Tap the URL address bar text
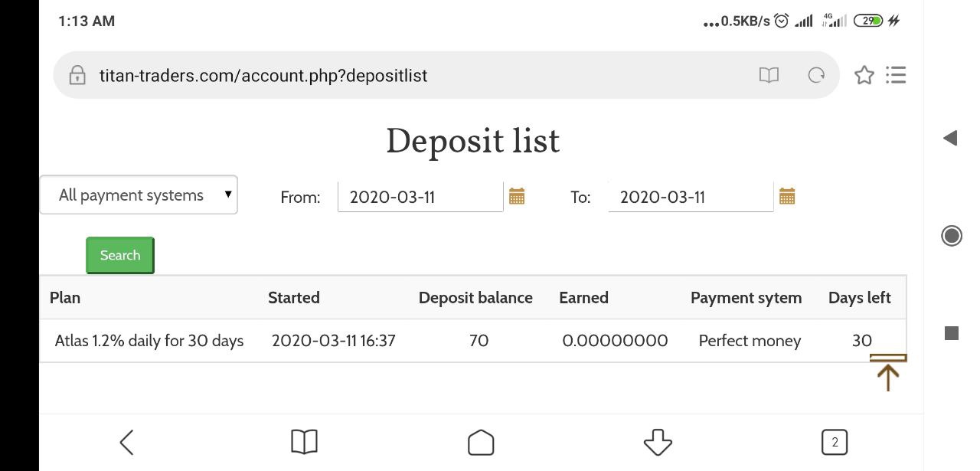The image size is (980, 471). [263, 76]
